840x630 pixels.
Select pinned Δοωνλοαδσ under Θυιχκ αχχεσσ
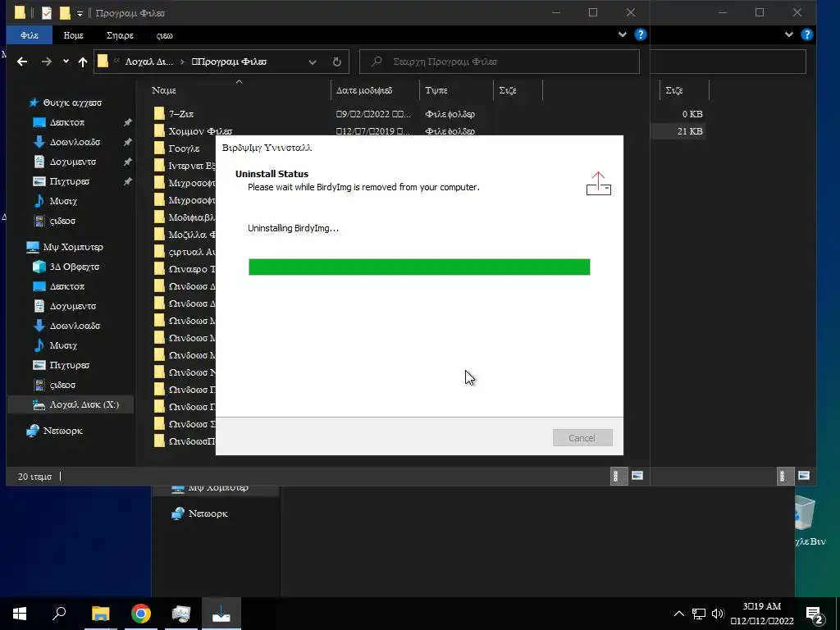tap(75, 142)
